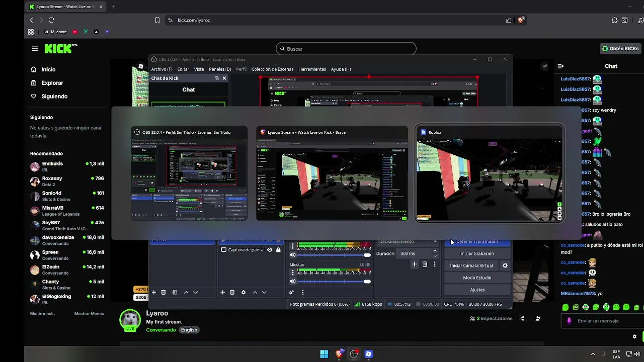Click the Buscar search field

tap(346, 49)
